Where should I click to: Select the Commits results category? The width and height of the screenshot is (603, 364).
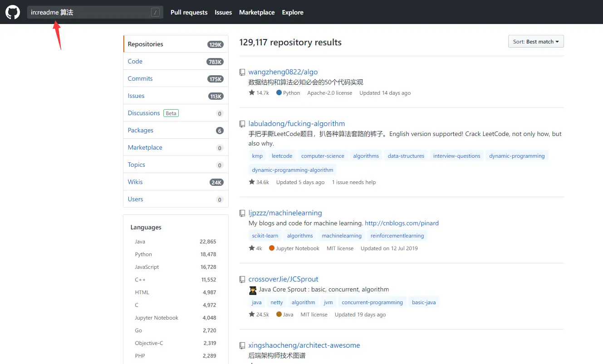coord(176,78)
